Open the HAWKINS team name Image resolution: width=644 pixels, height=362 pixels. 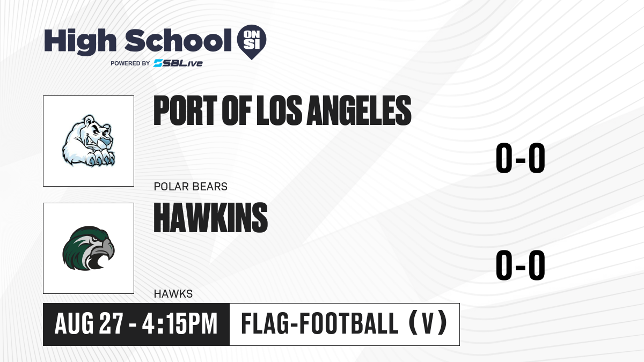click(x=211, y=218)
